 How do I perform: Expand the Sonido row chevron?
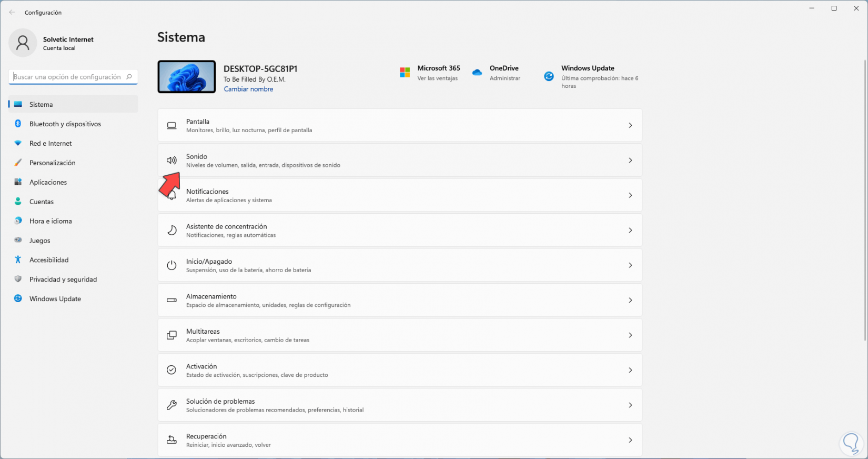pyautogui.click(x=630, y=161)
